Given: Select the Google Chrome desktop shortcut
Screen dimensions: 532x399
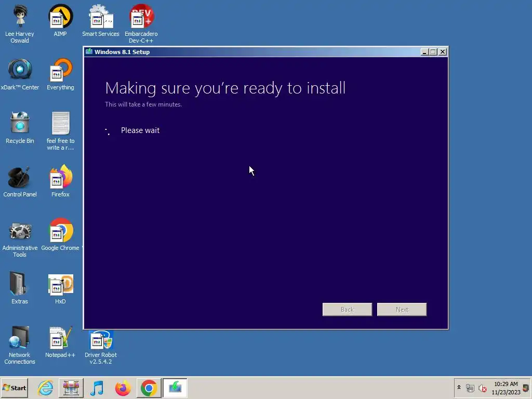Looking at the screenshot, I should [x=60, y=235].
